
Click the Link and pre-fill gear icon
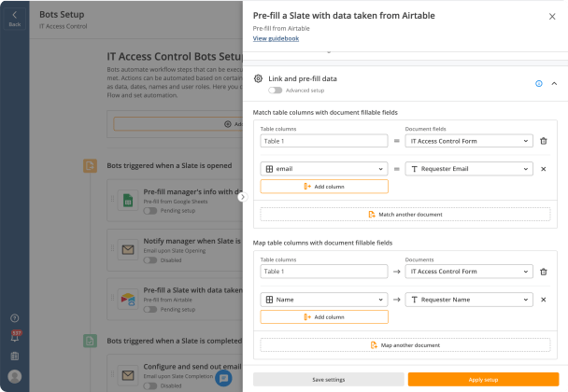(258, 78)
